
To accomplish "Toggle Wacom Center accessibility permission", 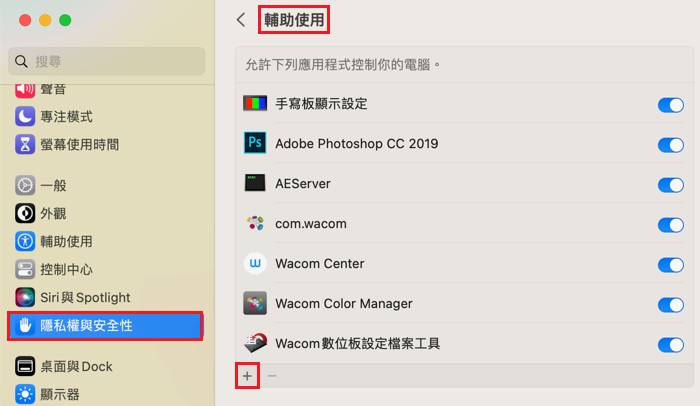I will click(671, 264).
